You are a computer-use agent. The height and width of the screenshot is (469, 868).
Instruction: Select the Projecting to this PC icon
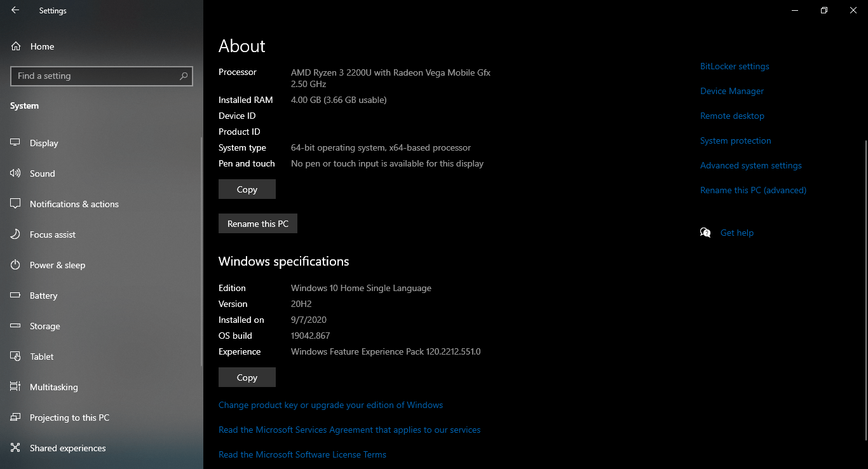(x=15, y=418)
